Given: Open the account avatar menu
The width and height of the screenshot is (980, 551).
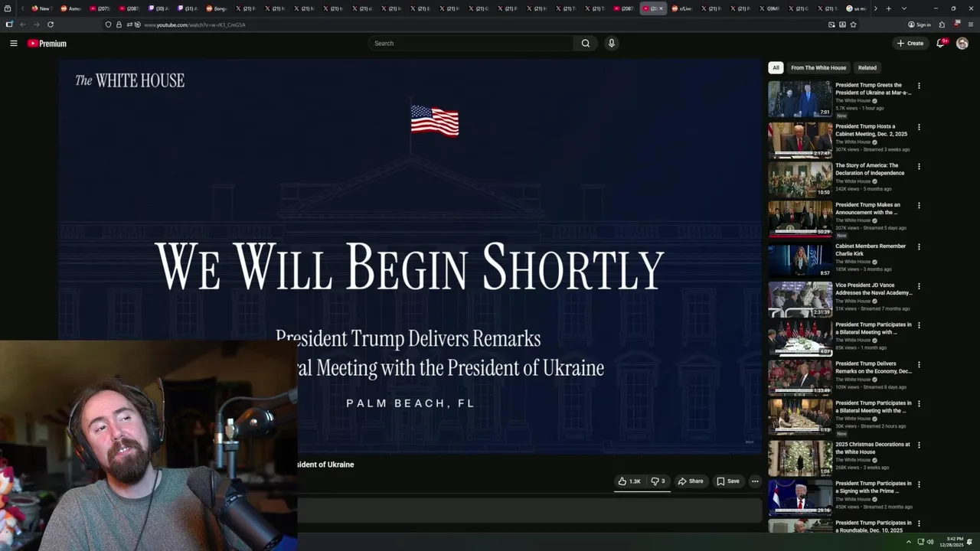Looking at the screenshot, I should tap(962, 44).
